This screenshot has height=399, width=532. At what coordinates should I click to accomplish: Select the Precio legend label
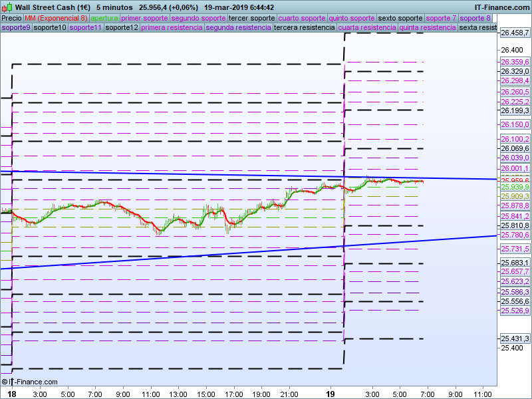tap(11, 18)
